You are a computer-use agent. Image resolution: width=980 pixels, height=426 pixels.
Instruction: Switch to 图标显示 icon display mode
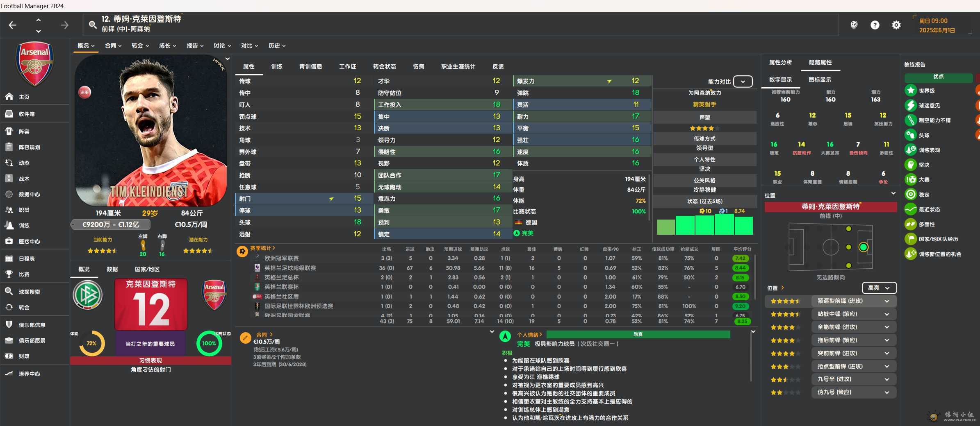(820, 80)
